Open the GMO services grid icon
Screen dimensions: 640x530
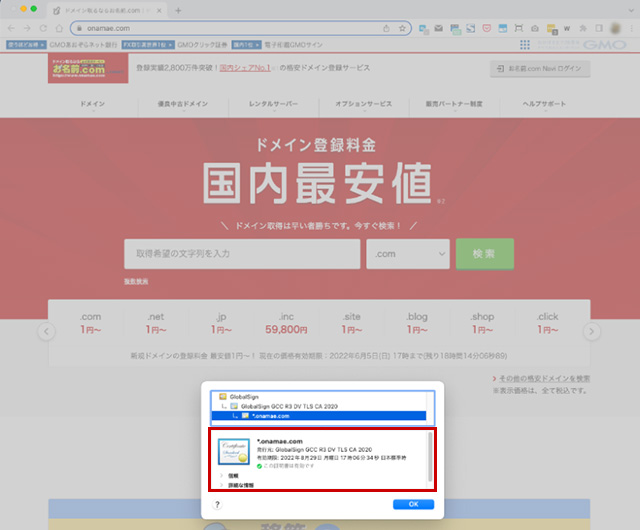pos(525,45)
